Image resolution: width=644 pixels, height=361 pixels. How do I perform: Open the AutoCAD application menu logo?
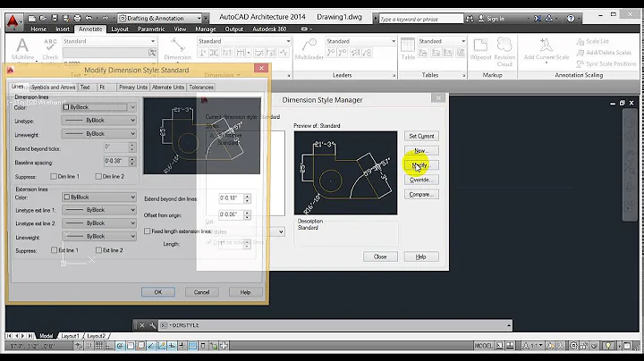coord(13,21)
